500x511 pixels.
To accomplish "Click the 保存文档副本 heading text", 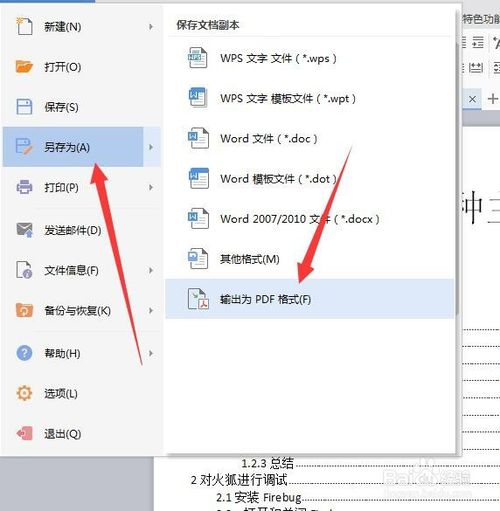I will [x=208, y=25].
